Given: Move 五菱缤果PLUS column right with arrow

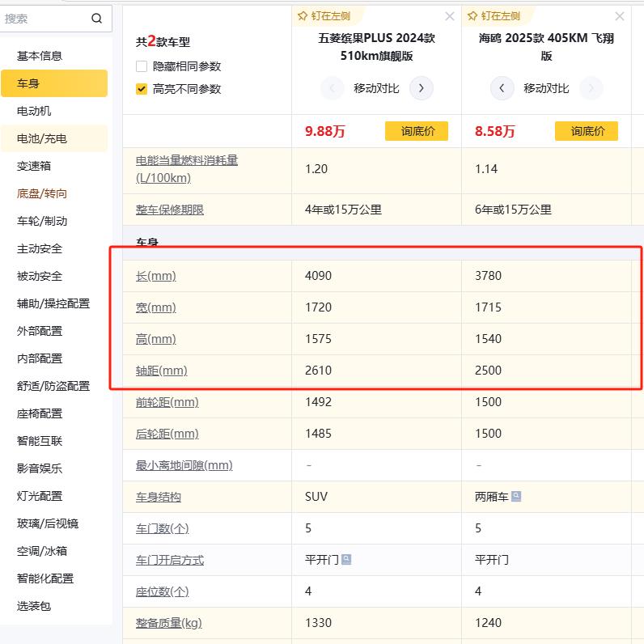Looking at the screenshot, I should [x=421, y=88].
